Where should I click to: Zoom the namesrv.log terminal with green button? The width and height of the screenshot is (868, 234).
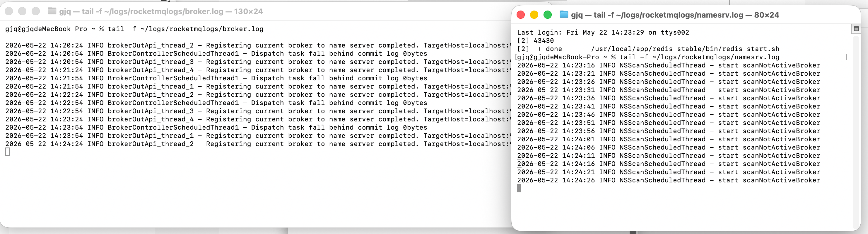click(548, 15)
